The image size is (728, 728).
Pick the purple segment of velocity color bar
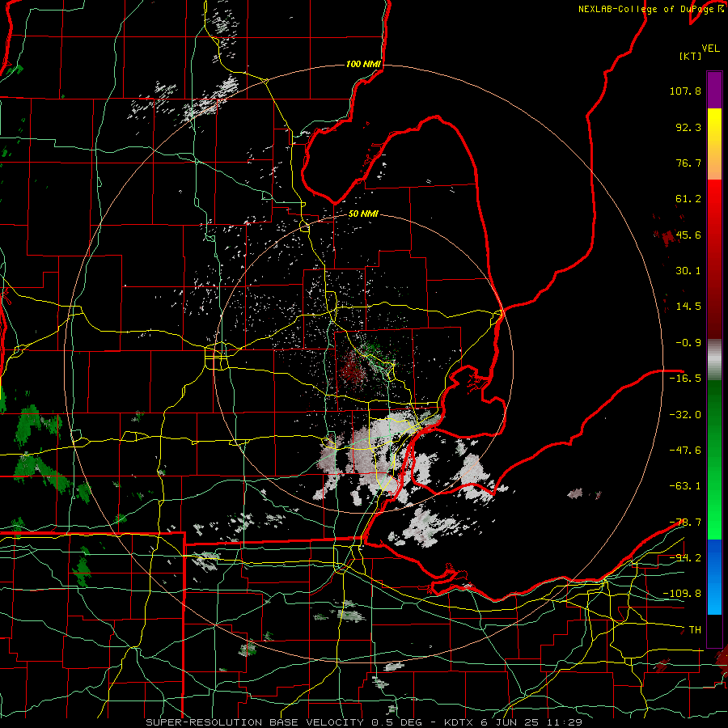[714, 90]
